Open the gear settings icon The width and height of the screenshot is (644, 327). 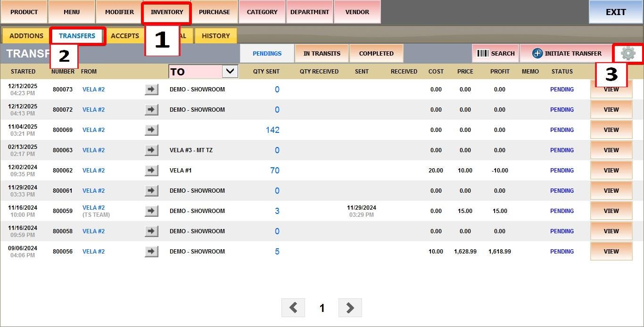628,53
